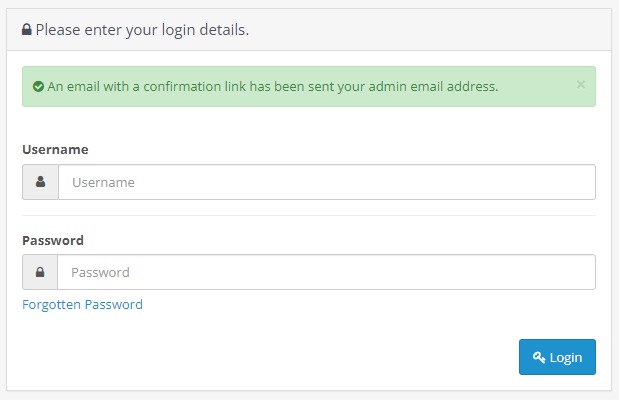Click the divider line between Username and Password
Image resolution: width=619 pixels, height=400 pixels.
pos(309,216)
